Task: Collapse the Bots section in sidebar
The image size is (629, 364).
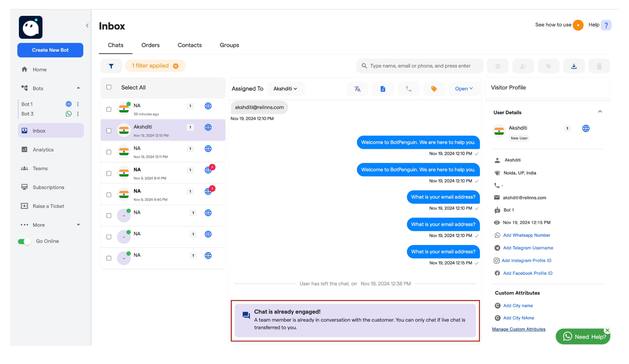Action: [x=79, y=88]
